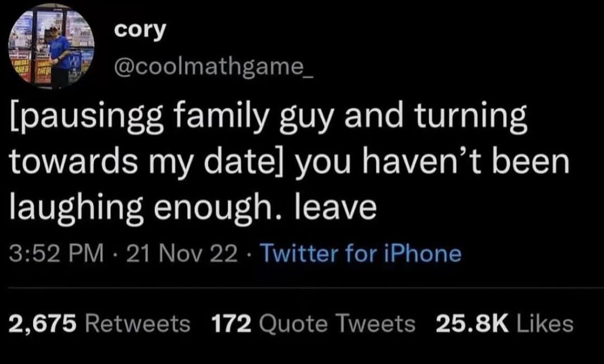Click the 2,675 retweet count number
604x364 pixels.
pos(44,323)
